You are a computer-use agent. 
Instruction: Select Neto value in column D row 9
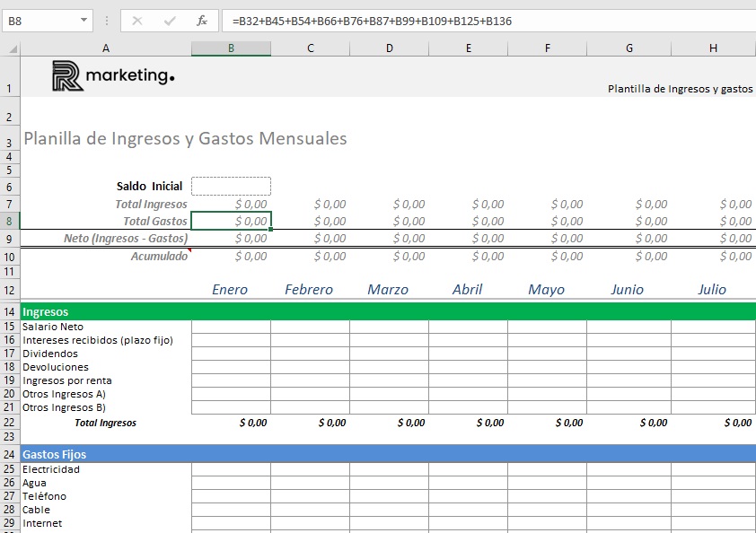point(389,239)
